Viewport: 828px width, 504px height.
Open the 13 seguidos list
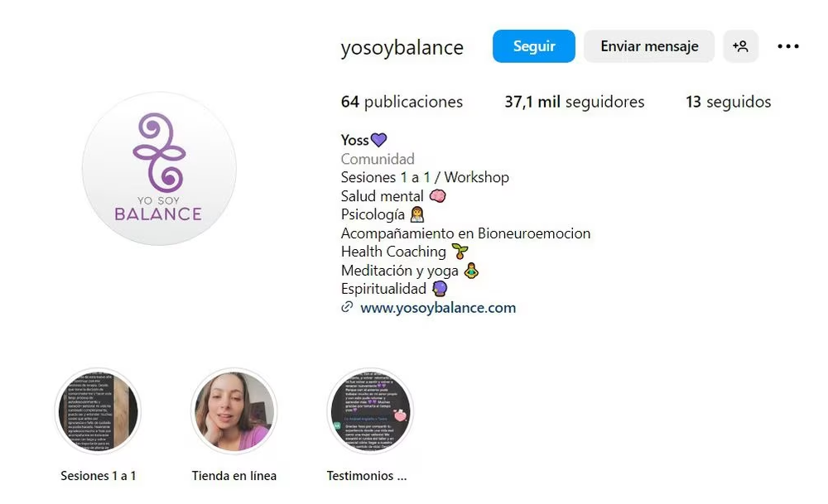coord(728,101)
